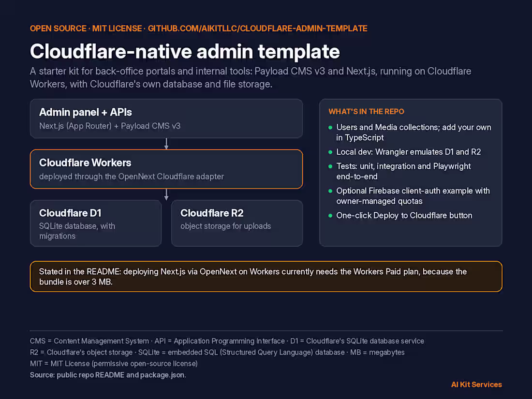Click Users and Media collections bullet text
This screenshot has width=532, height=399.
[414, 133]
